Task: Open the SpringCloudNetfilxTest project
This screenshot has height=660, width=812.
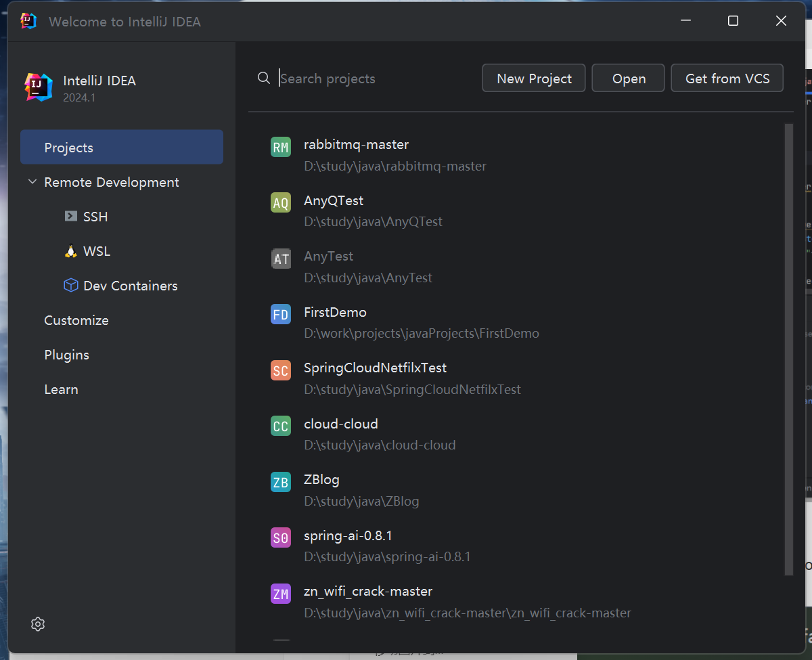Action: pyautogui.click(x=376, y=368)
